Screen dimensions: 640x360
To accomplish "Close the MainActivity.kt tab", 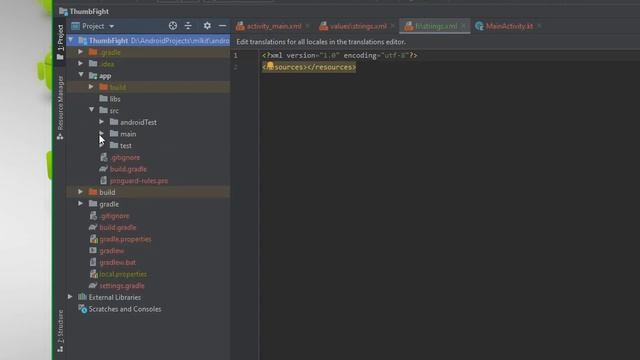I will pos(539,26).
